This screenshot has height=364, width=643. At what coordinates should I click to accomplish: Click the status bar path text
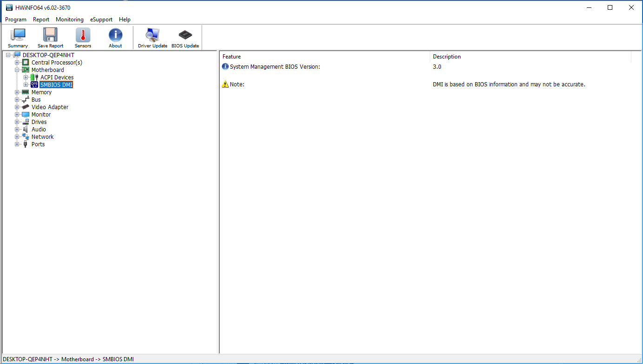pyautogui.click(x=68, y=359)
